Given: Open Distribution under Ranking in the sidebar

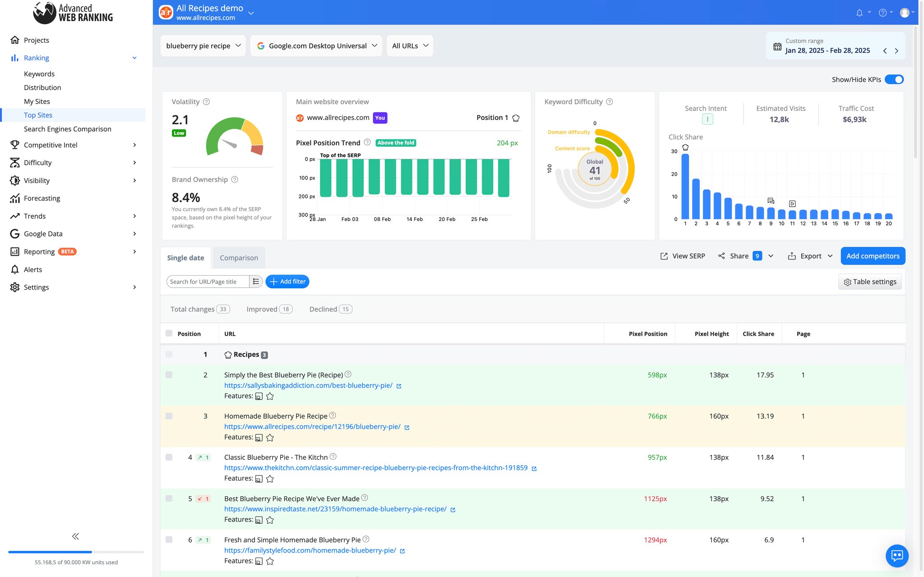Looking at the screenshot, I should coord(42,87).
